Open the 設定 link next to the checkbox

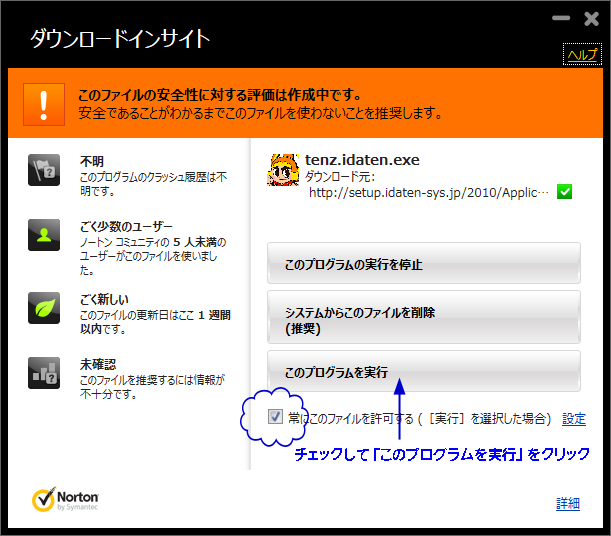coord(573,418)
